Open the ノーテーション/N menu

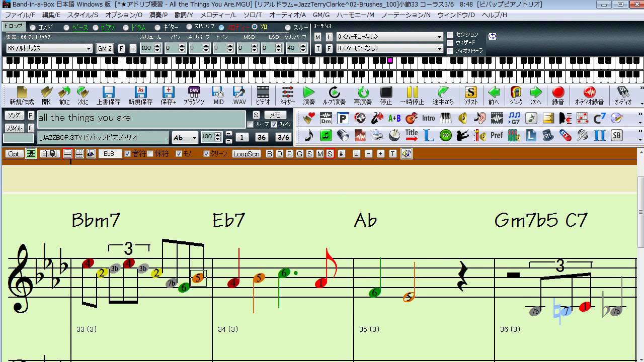point(406,15)
